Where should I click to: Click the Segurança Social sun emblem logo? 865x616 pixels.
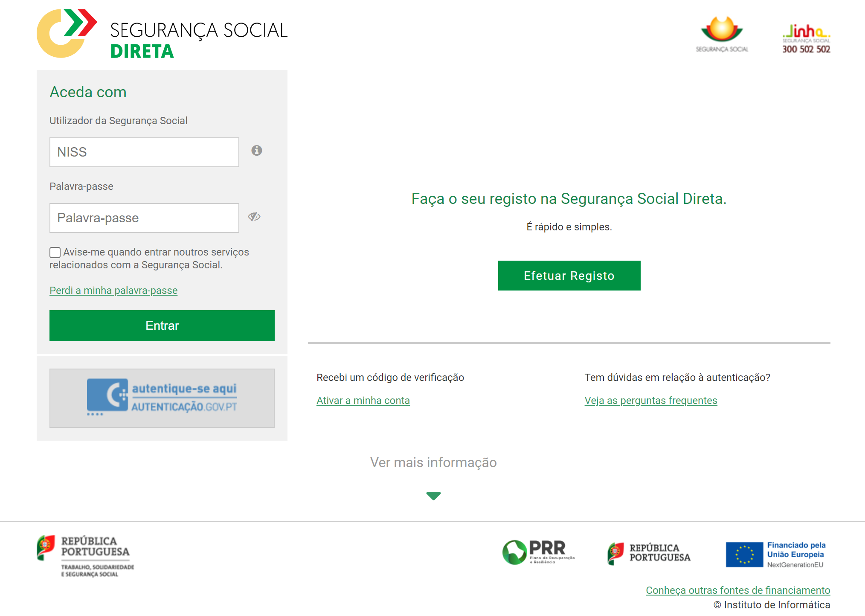722,34
